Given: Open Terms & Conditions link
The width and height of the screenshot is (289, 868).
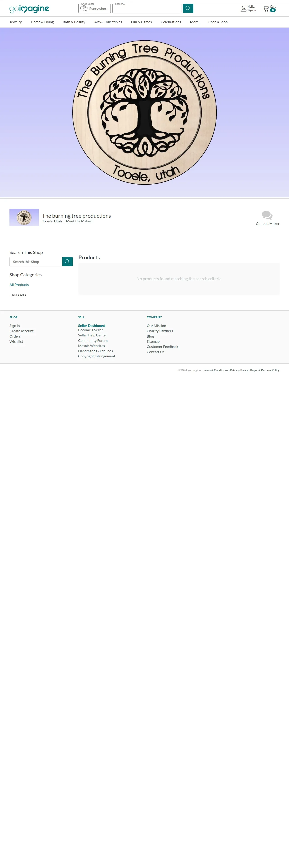Looking at the screenshot, I should pos(215,370).
